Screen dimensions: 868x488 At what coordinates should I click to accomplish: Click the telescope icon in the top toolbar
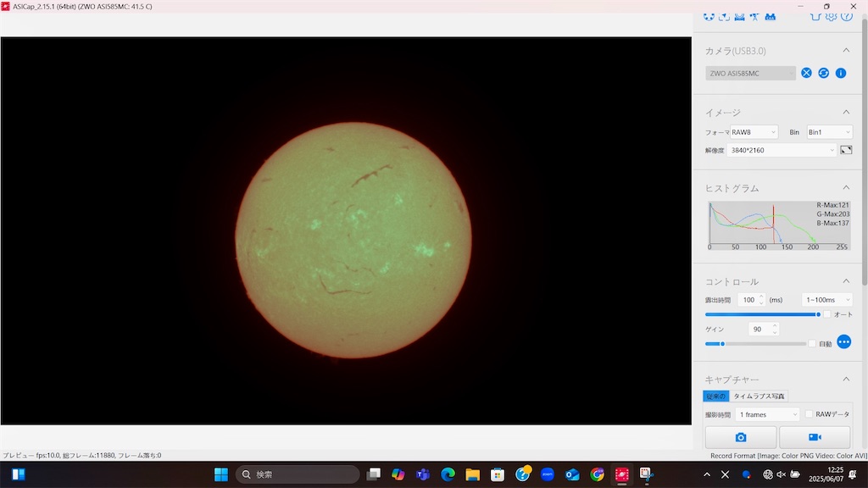(x=754, y=17)
